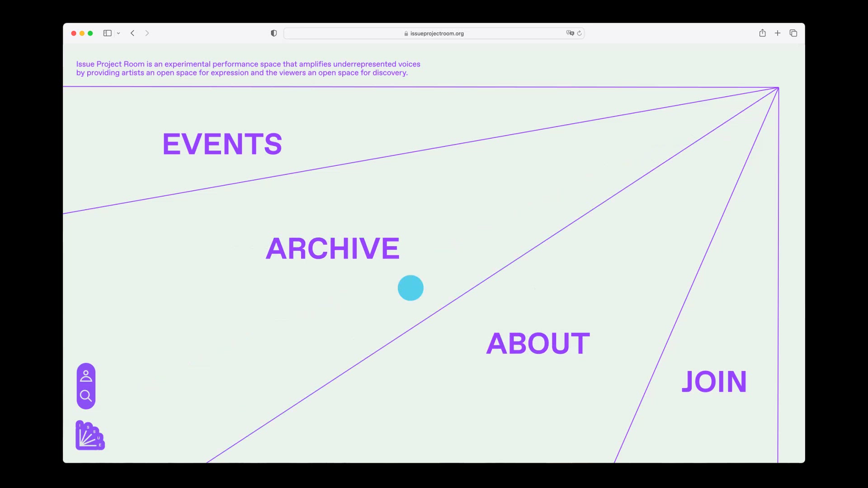This screenshot has height=488, width=868.
Task: Click the user account icon
Action: 86,376
